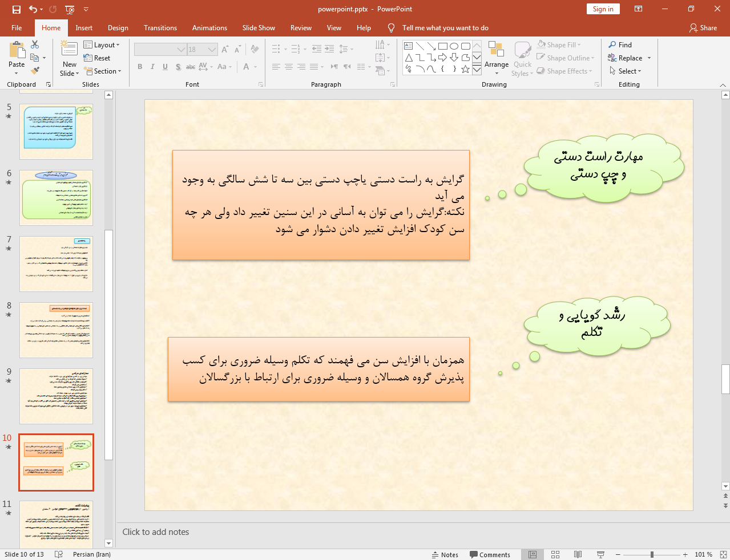Select the oval shape in the shapes gallery

pos(454,46)
